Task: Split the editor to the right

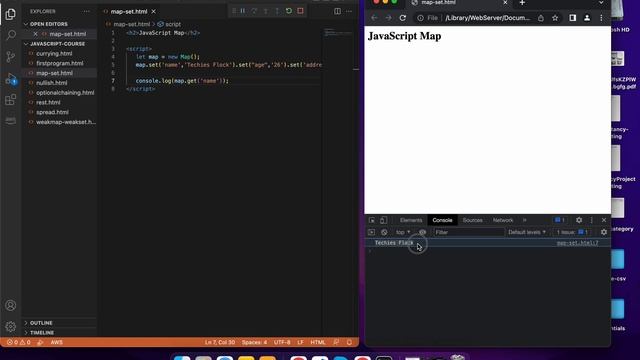Action: (x=337, y=11)
